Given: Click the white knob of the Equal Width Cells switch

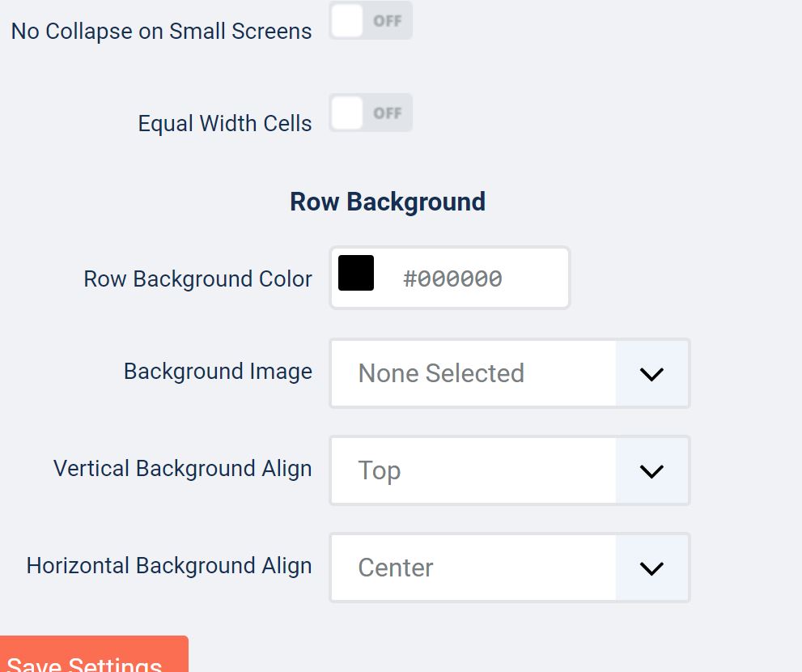Looking at the screenshot, I should pos(347,113).
